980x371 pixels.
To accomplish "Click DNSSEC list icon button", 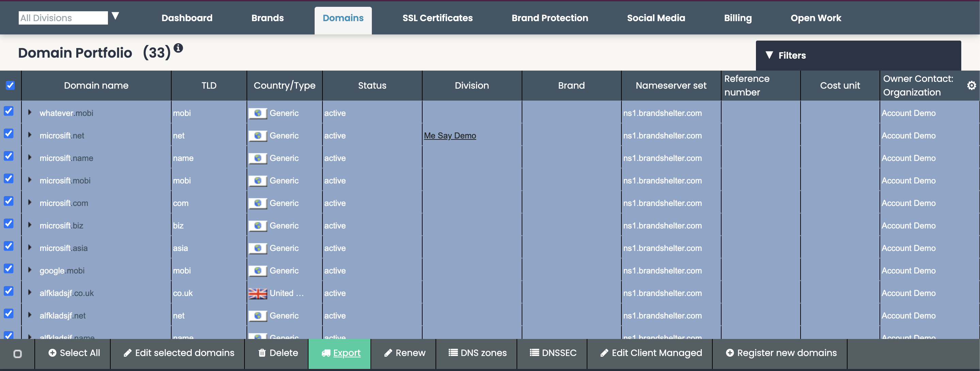I will pyautogui.click(x=534, y=352).
